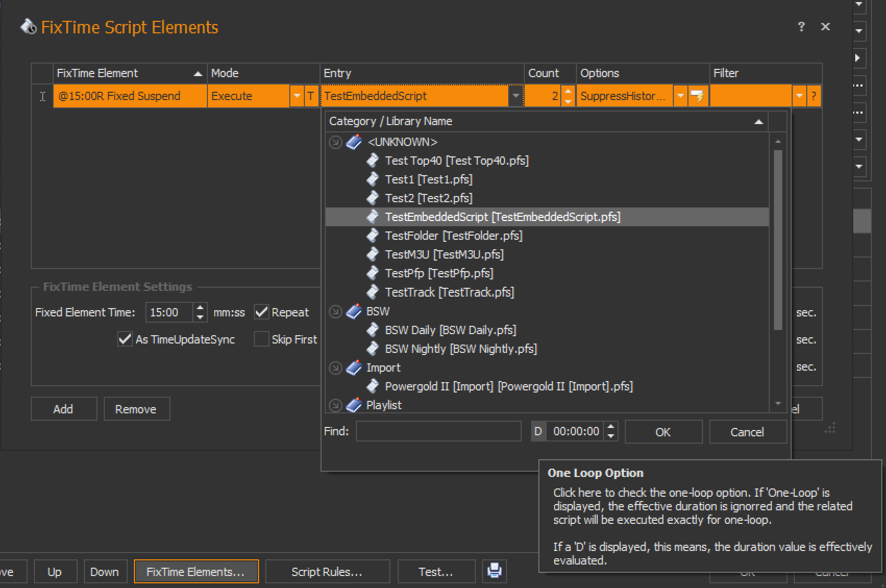The width and height of the screenshot is (886, 588).
Task: Disable the As TimeUpdateSync checkbox
Action: click(125, 339)
